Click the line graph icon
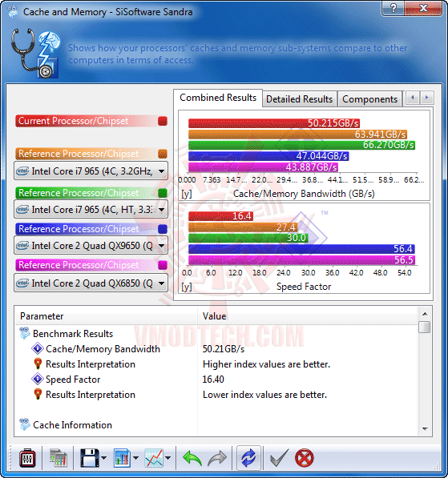 [154, 457]
